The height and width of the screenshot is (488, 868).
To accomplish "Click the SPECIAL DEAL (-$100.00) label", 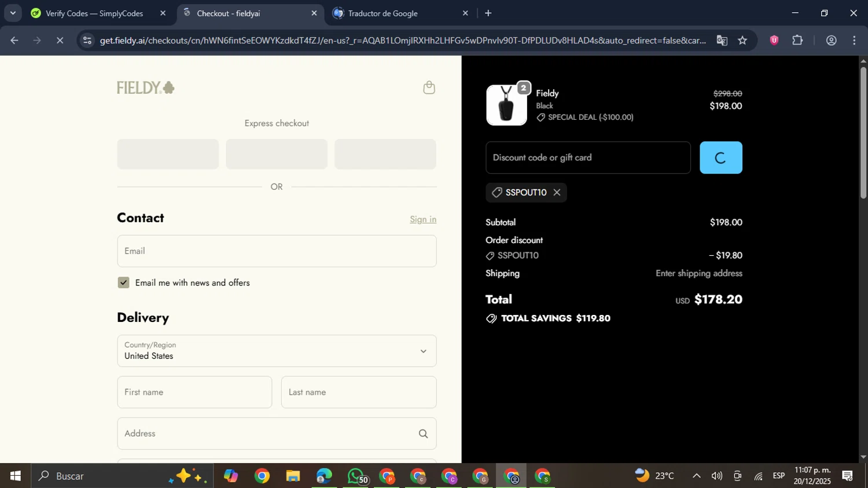I will (590, 118).
